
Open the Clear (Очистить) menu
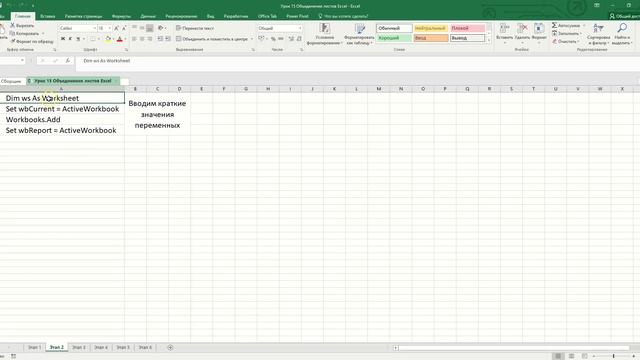[565, 41]
